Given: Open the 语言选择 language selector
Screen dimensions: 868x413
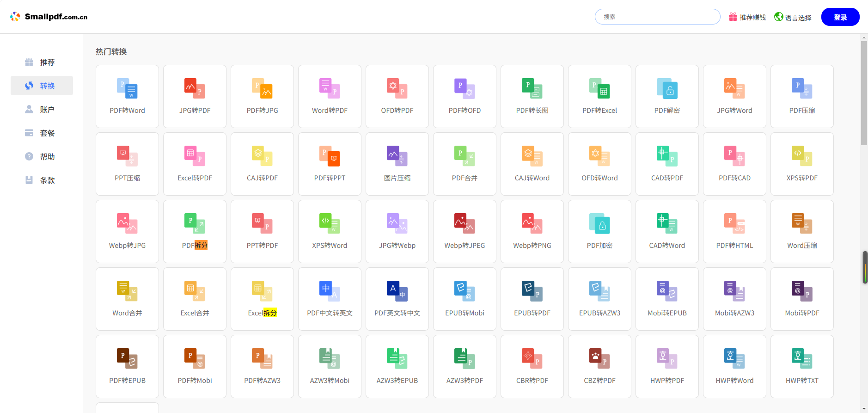Looking at the screenshot, I should point(793,17).
